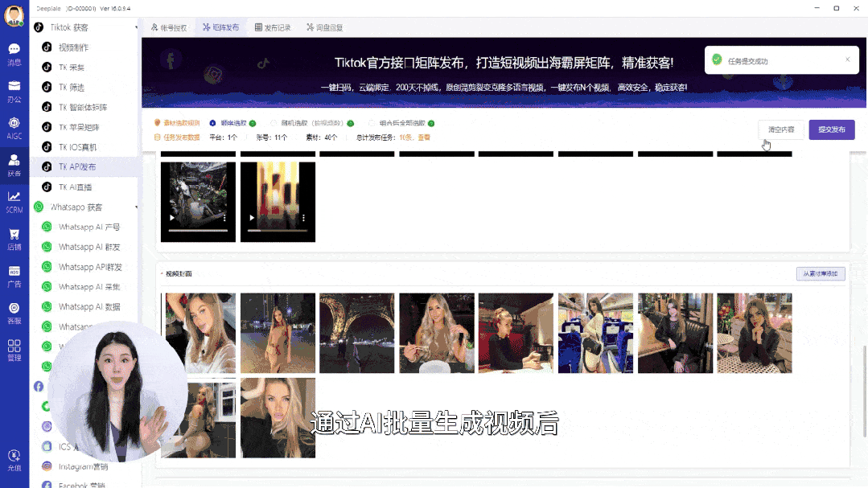The image size is (868, 488).
Task: Collapse the 视频封面 section
Action: click(x=162, y=274)
